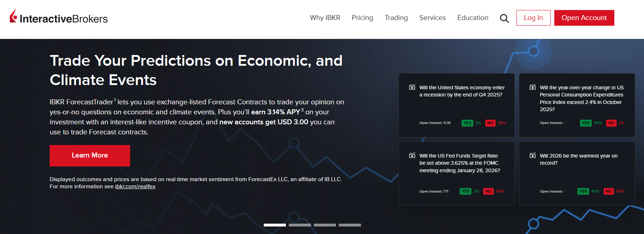Screen dimensions: 644x234
Task: Open the Services menu
Action: tap(432, 18)
